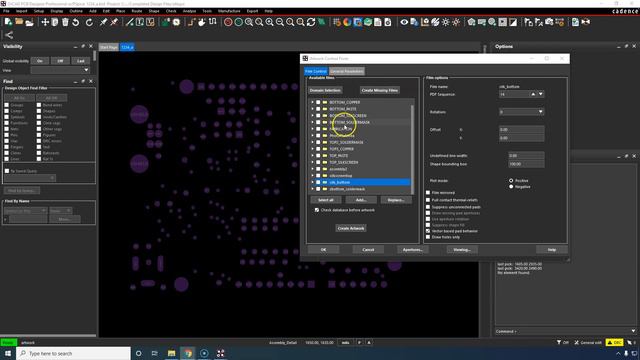640x360 pixels.
Task: Toggle Vector based pad behavior checkbox
Action: tap(428, 231)
